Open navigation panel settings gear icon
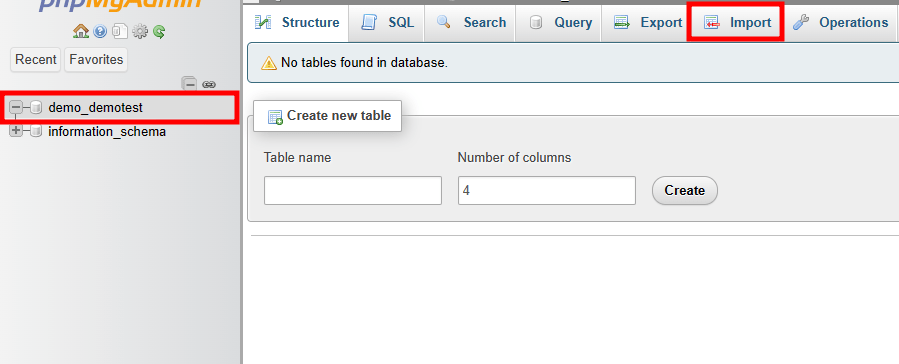Screen dimensions: 899x364 pyautogui.click(x=140, y=32)
